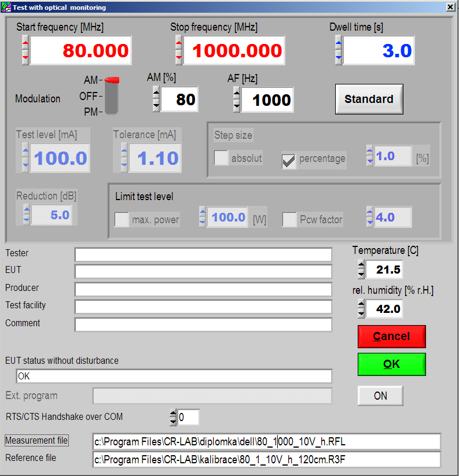Screen dimensions: 459x476
Task: Toggle the ON button
Action: pyautogui.click(x=380, y=396)
